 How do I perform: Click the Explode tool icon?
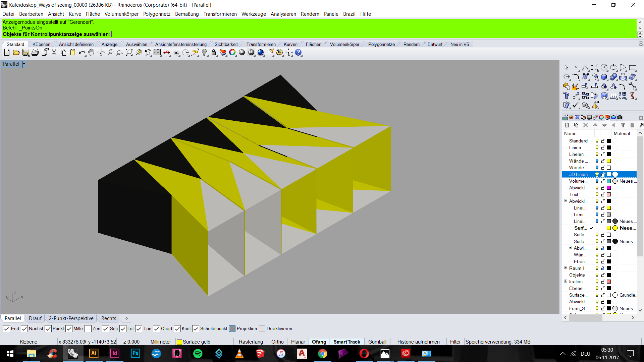pyautogui.click(x=575, y=86)
